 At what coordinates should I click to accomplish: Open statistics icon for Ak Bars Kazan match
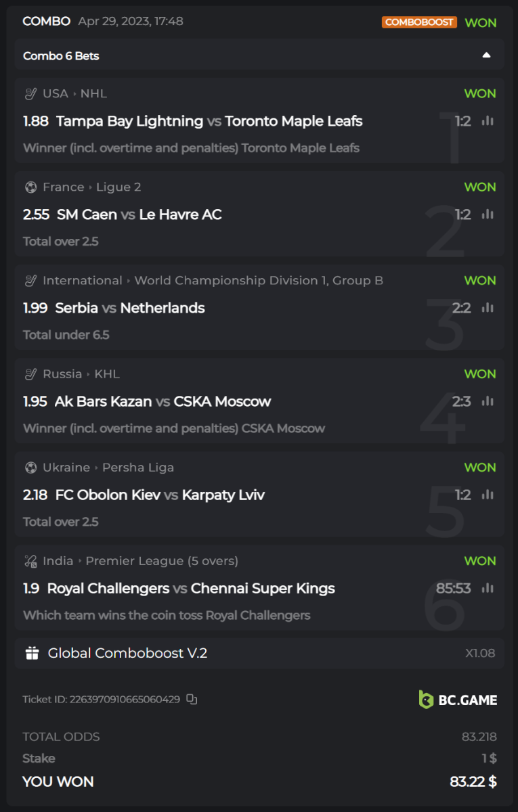(x=488, y=401)
